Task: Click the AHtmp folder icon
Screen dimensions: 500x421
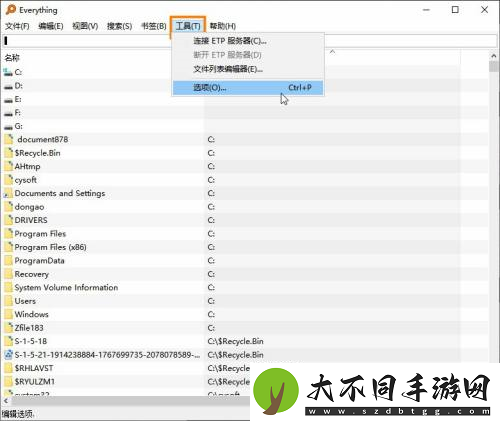Action: point(9,166)
